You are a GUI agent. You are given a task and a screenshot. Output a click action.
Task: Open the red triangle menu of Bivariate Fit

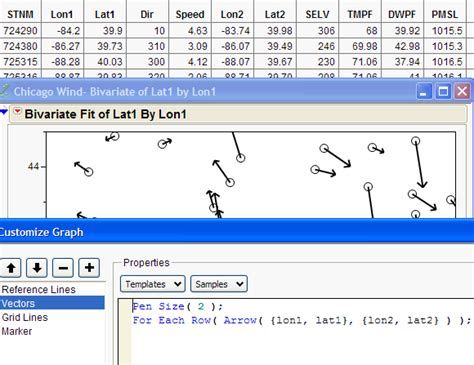(x=17, y=112)
